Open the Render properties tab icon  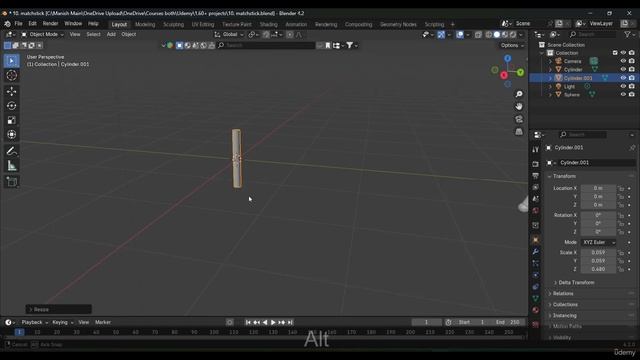pos(536,164)
